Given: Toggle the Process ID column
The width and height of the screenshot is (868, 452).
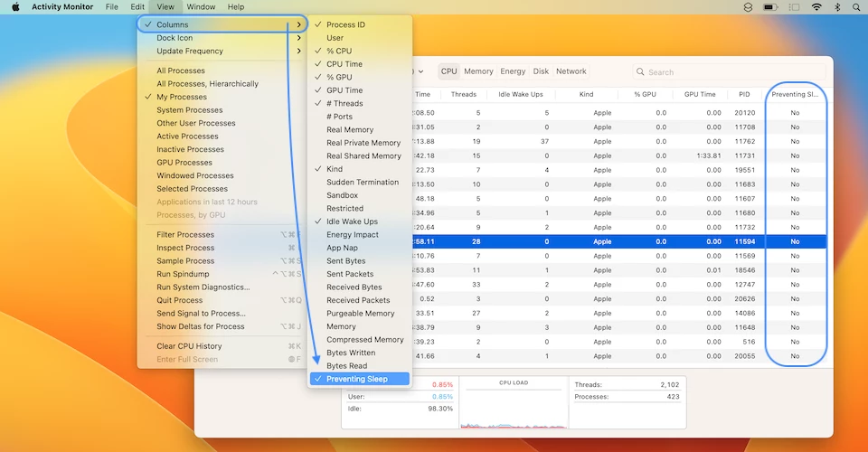Looking at the screenshot, I should point(360,24).
